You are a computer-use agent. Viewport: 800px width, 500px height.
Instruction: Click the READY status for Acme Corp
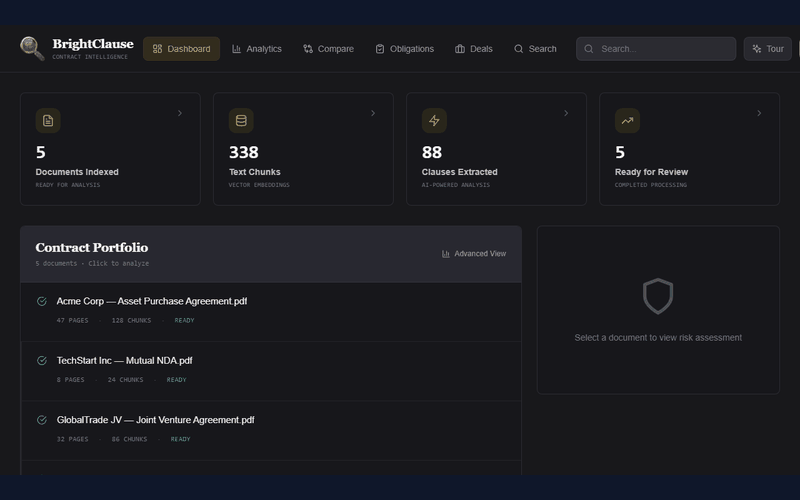click(184, 320)
